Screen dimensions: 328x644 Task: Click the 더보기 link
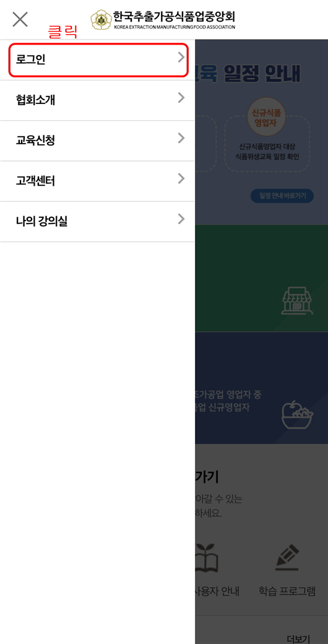[x=298, y=638]
